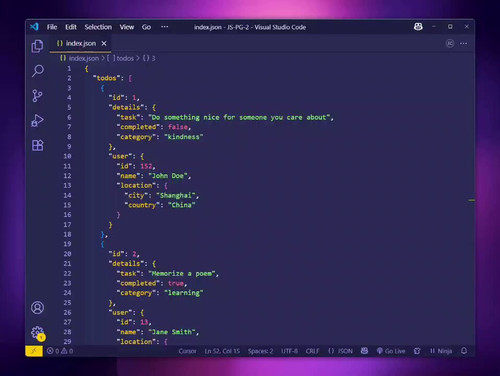The image size is (500, 376).
Task: Select the index.json editor tab
Action: tap(80, 43)
